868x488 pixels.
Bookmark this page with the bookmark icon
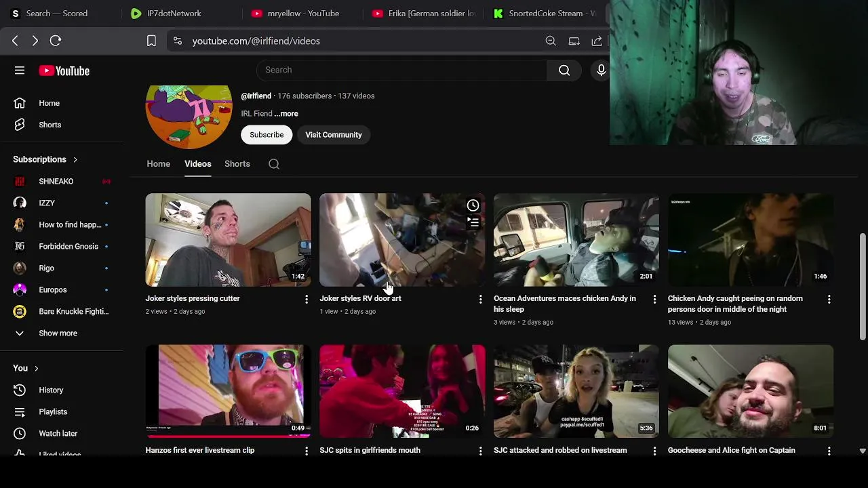pos(151,41)
